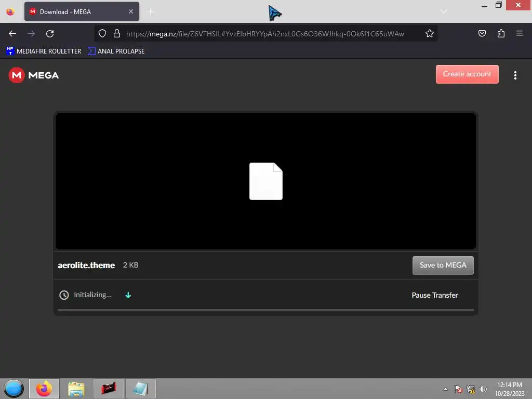This screenshot has width=532, height=399.
Task: Click the red application taskbar icon
Action: (109, 389)
